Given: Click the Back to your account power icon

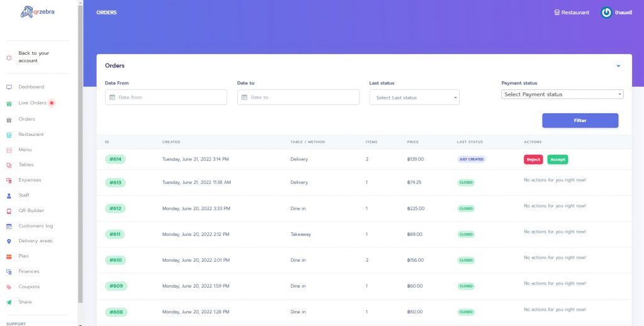Looking at the screenshot, I should tap(9, 57).
